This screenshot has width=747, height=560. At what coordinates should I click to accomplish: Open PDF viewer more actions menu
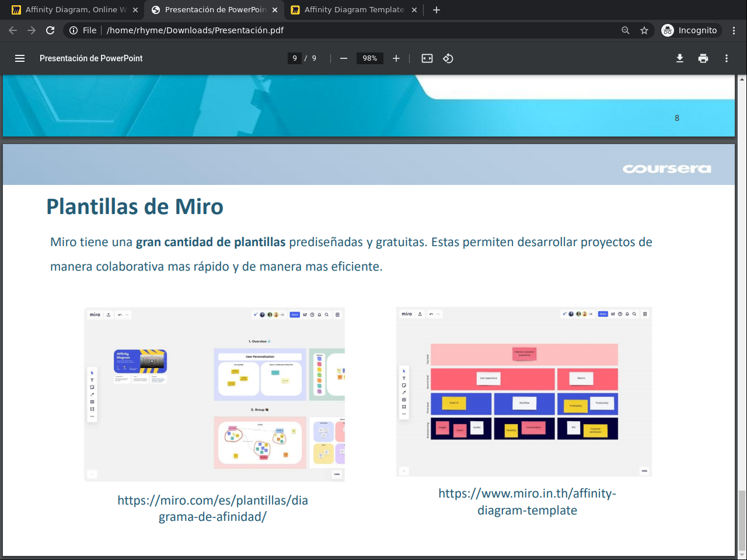tap(727, 58)
